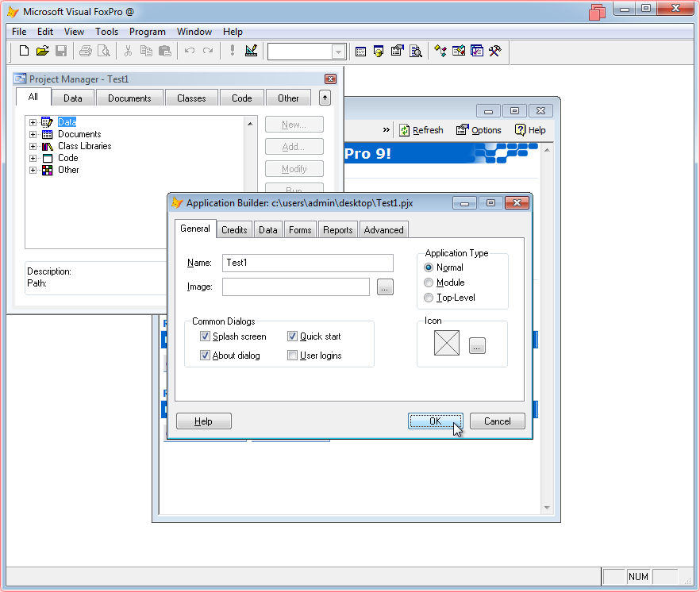Click Project Manager tree scroll-up arrow
This screenshot has width=700, height=592.
[250, 124]
